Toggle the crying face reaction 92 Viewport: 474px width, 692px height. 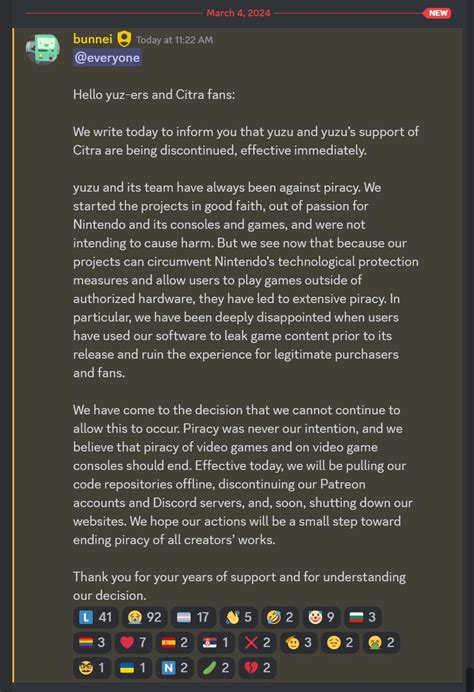144,617
